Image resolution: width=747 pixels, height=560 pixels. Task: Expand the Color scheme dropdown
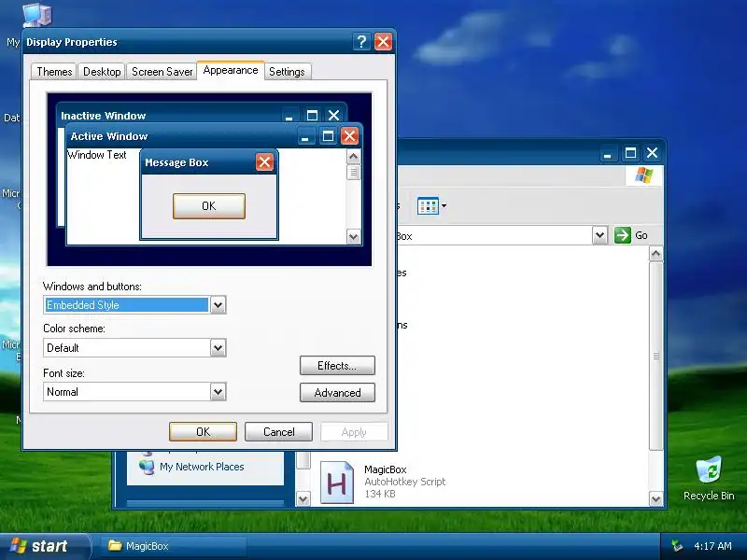click(x=218, y=347)
